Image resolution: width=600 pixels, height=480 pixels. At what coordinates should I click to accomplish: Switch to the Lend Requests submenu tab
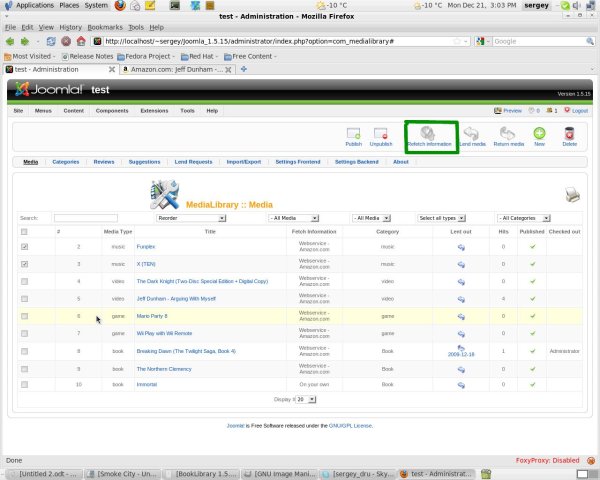193,162
